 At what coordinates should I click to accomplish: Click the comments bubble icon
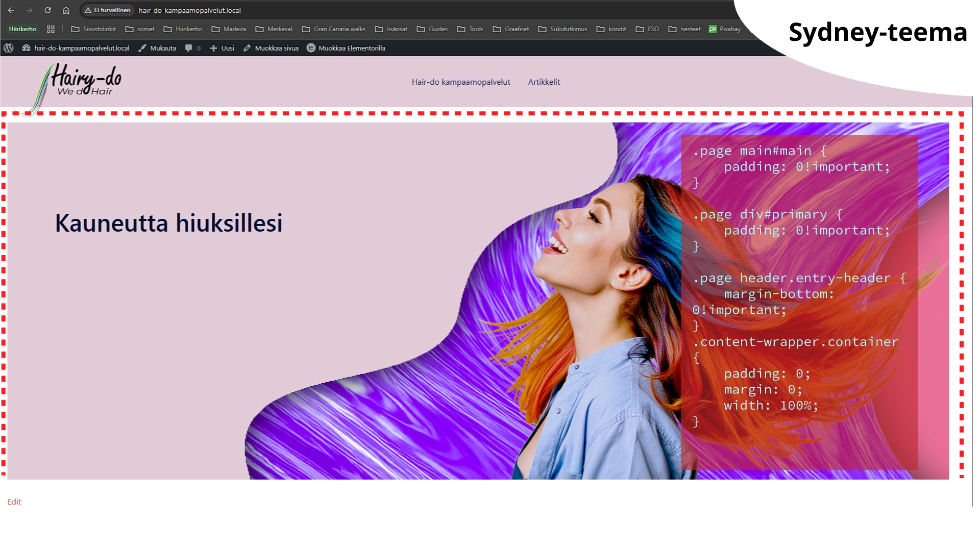189,48
